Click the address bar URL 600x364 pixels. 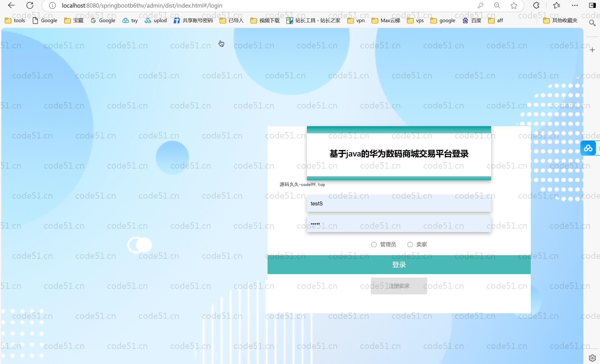[142, 5]
